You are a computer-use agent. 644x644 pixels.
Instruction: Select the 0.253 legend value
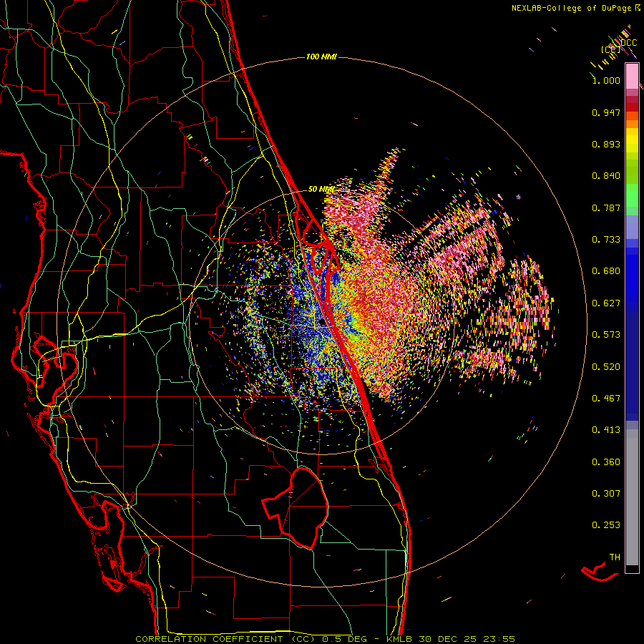point(606,525)
